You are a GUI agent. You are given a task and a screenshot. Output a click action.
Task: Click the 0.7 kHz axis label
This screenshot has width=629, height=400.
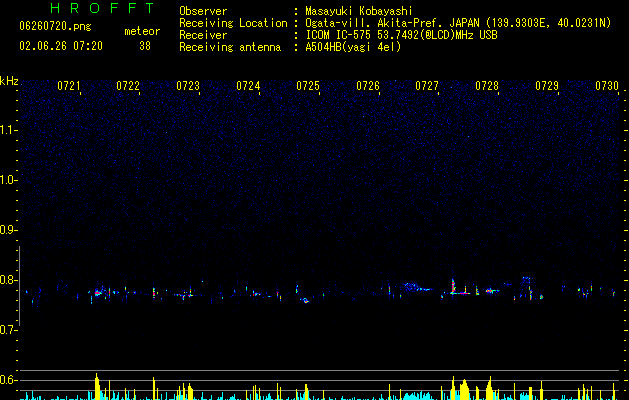point(9,330)
